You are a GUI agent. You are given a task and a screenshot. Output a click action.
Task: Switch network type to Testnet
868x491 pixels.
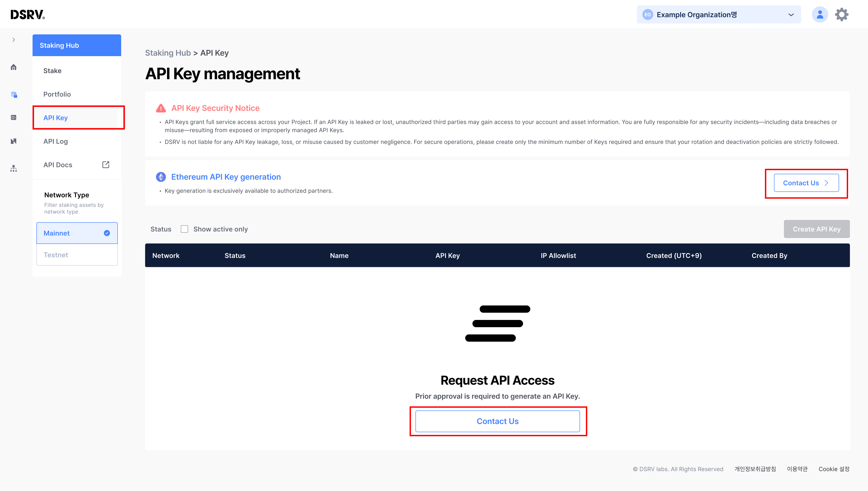pyautogui.click(x=77, y=255)
